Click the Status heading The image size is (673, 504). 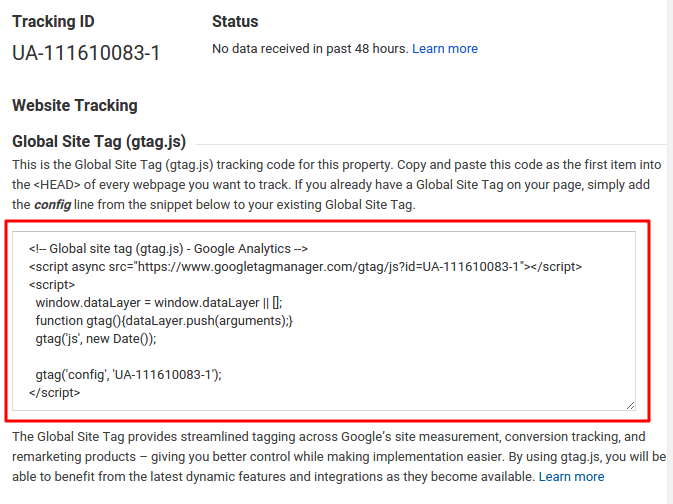(x=235, y=21)
